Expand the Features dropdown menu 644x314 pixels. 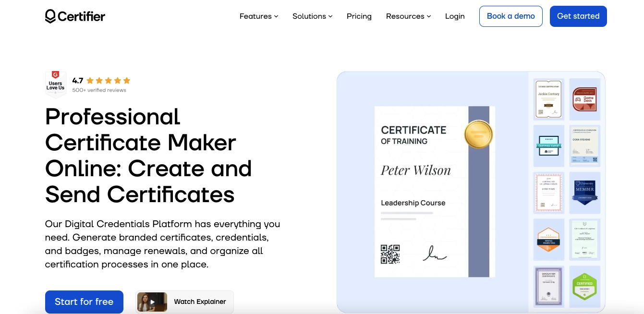pyautogui.click(x=259, y=16)
